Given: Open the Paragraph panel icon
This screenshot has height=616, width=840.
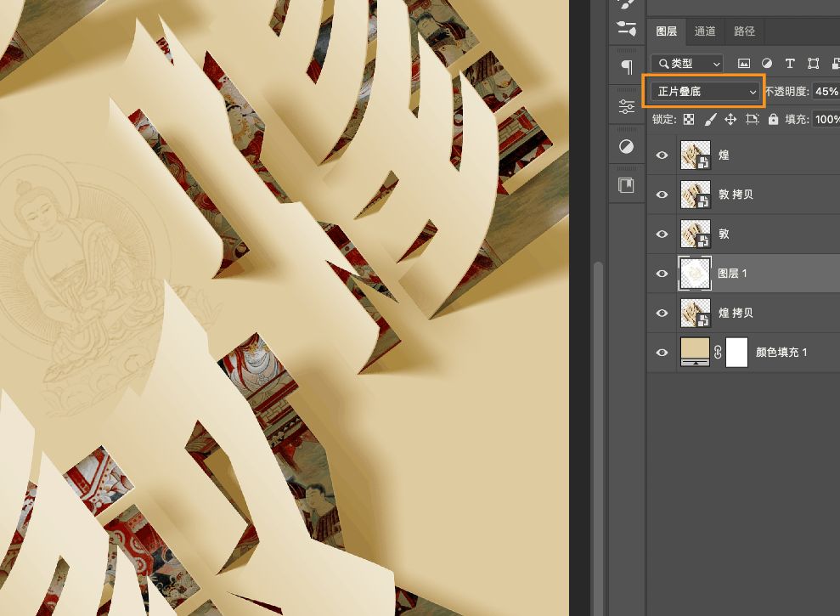Looking at the screenshot, I should (x=626, y=67).
